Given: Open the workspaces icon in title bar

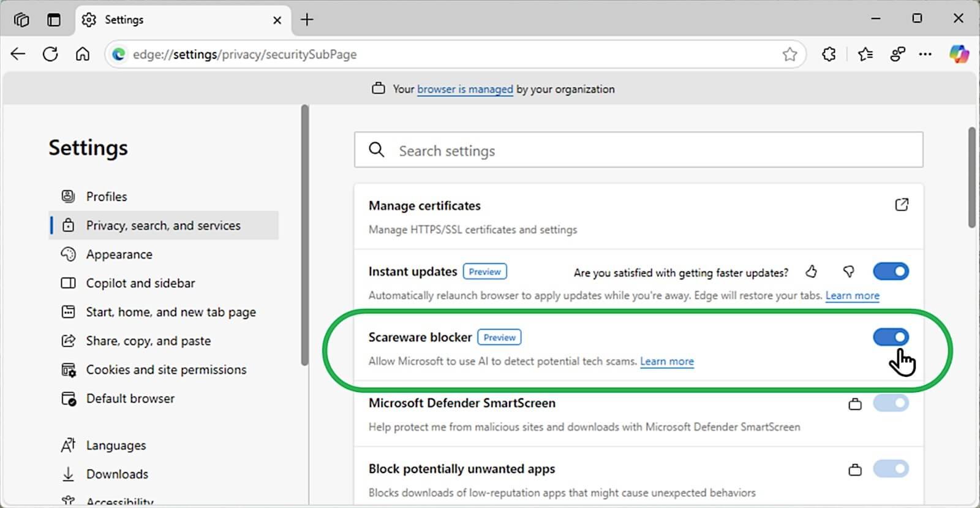Looking at the screenshot, I should [x=21, y=20].
